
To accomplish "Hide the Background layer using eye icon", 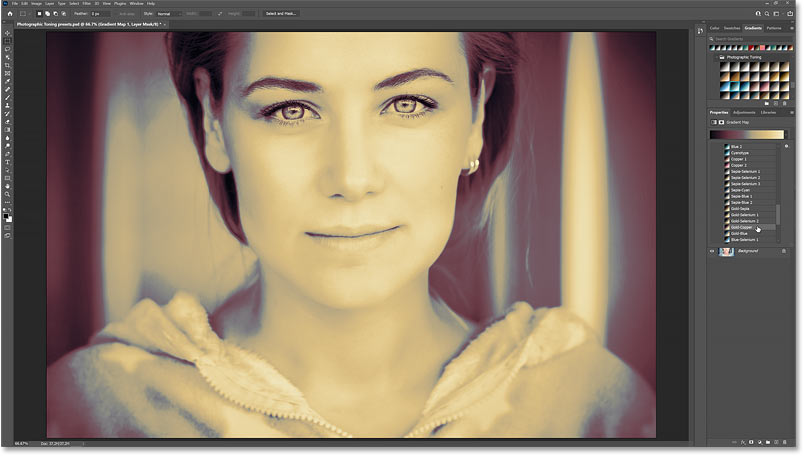I will [x=712, y=251].
